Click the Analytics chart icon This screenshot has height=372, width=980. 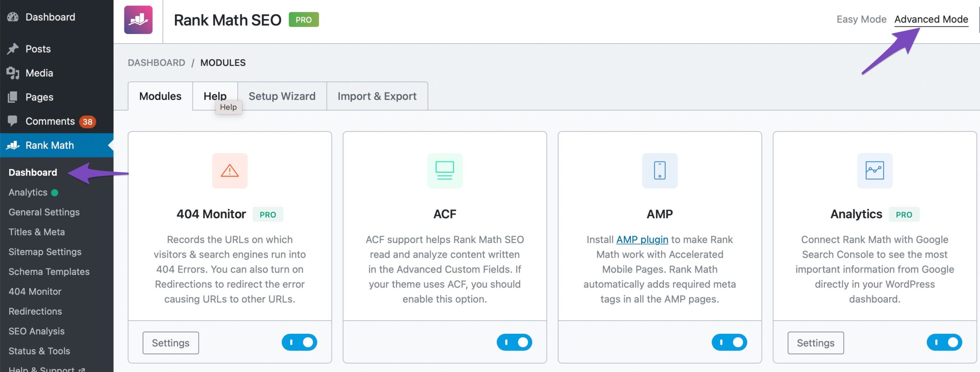(875, 171)
